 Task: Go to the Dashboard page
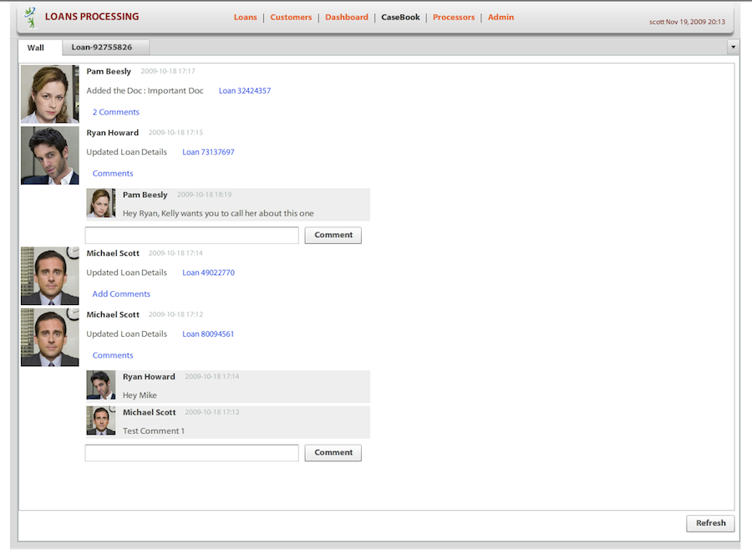[346, 18]
